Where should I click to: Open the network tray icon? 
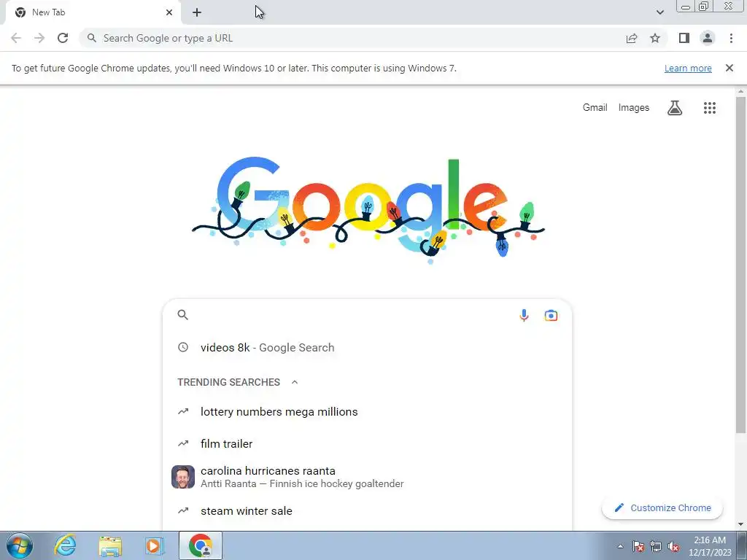tap(656, 546)
